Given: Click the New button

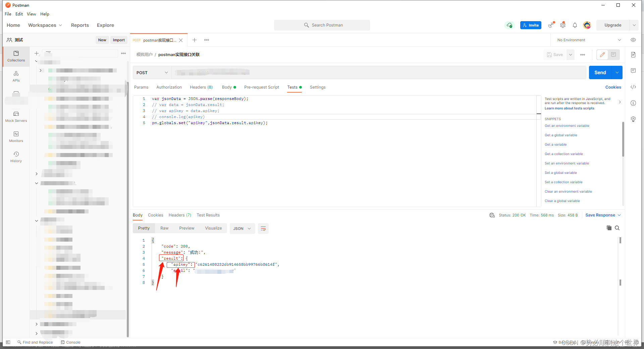Looking at the screenshot, I should [x=102, y=40].
